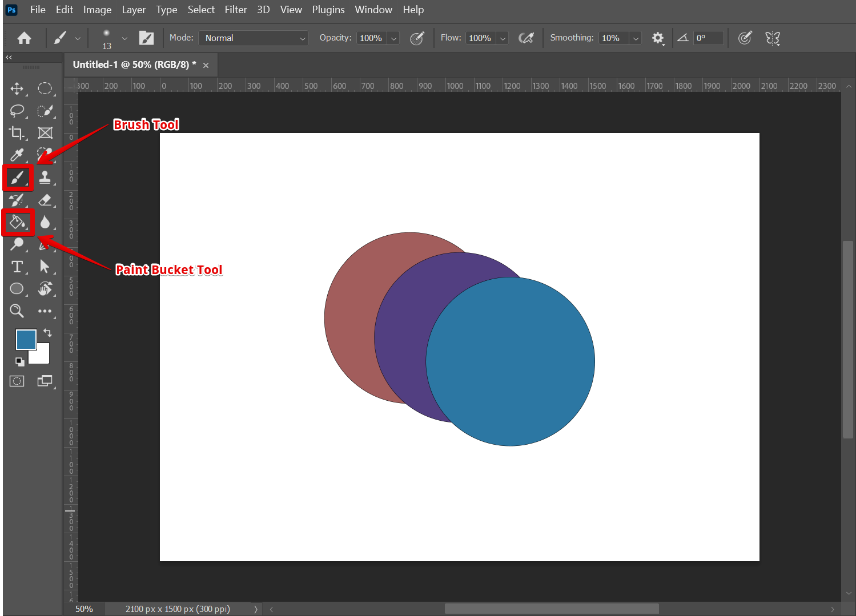Select the Paint Bucket tool
856x616 pixels.
(17, 222)
